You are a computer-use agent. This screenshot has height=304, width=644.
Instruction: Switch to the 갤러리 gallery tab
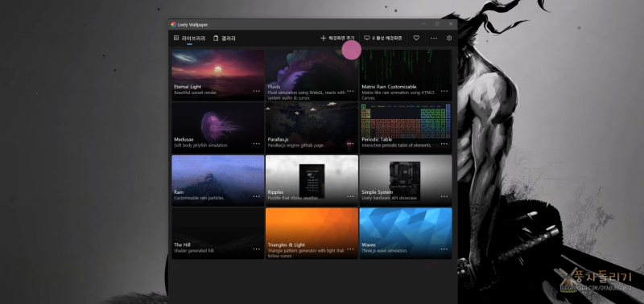(x=225, y=38)
